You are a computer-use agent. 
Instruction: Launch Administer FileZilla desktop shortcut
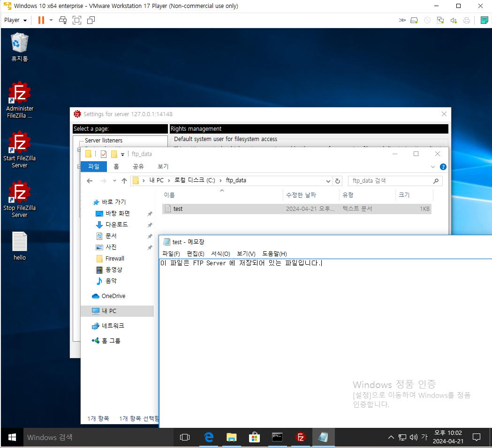pos(19,100)
